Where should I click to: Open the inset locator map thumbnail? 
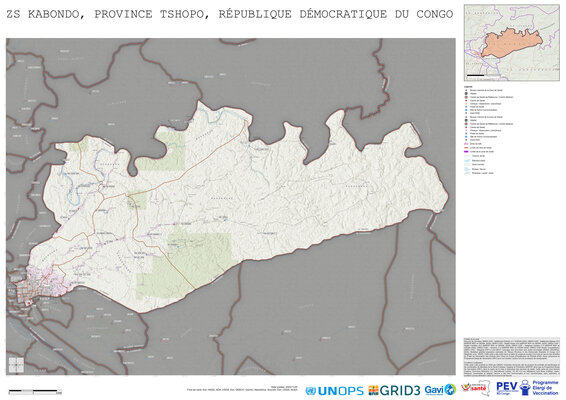511,43
